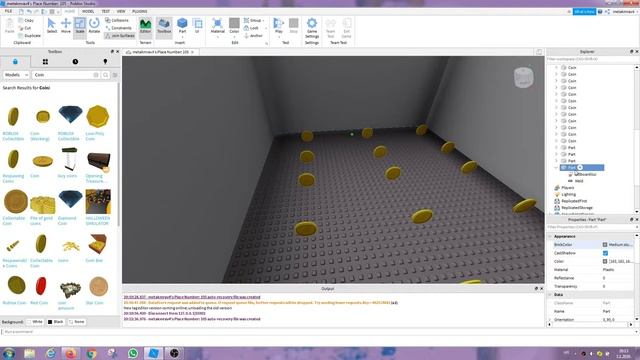
Task: Click the Color property swatch
Action: click(x=605, y=261)
